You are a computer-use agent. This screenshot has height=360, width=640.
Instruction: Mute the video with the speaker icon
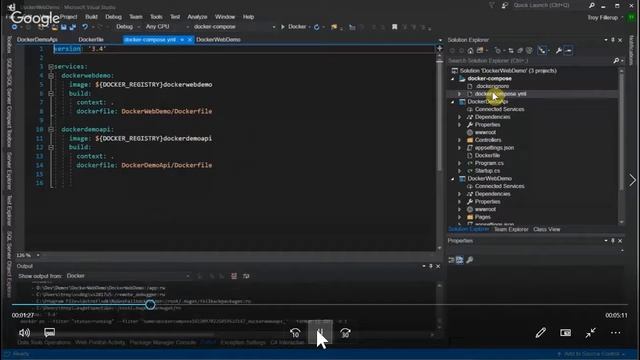pos(24,333)
